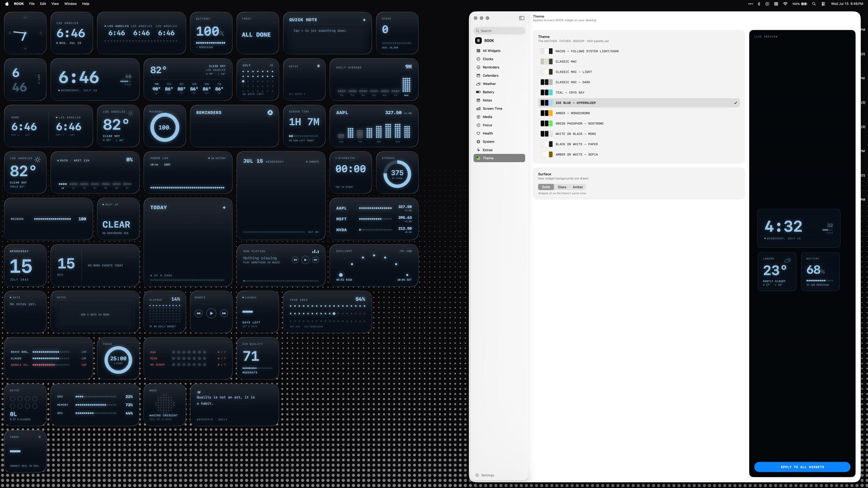The width and height of the screenshot is (868, 488).
Task: Select ICE BLUE — HYPERSLEEP theme
Action: [x=639, y=103]
